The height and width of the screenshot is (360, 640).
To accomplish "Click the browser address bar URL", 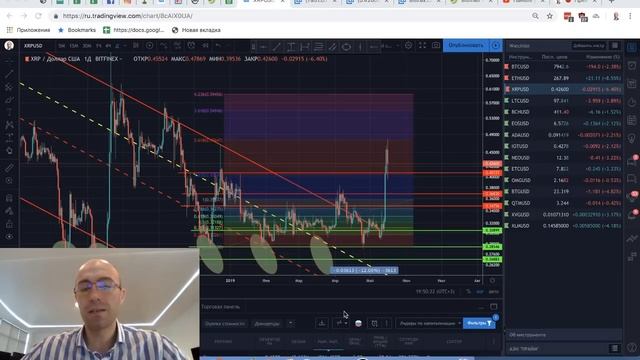I will pyautogui.click(x=127, y=16).
